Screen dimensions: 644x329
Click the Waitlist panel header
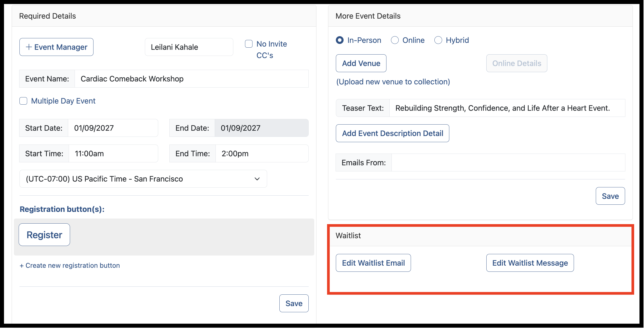480,236
